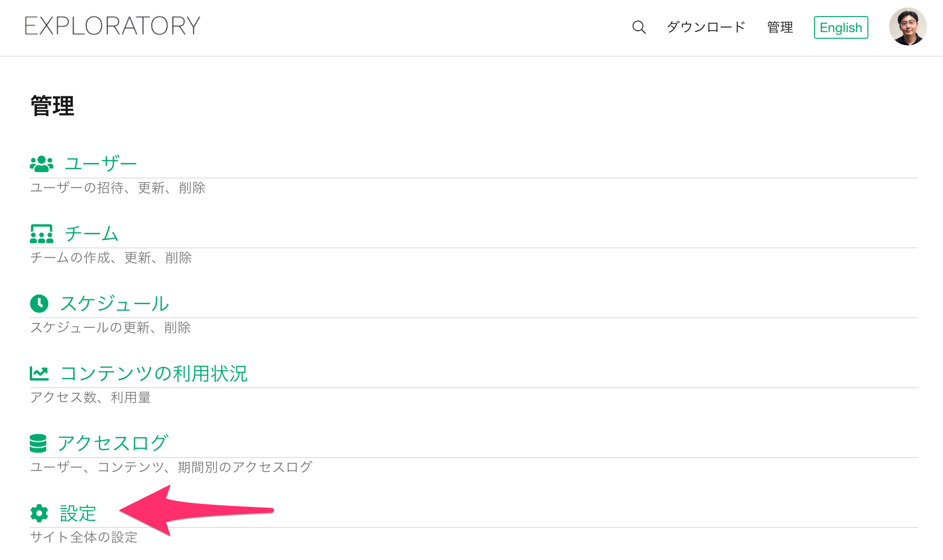Open the スケジュール link

tap(114, 304)
